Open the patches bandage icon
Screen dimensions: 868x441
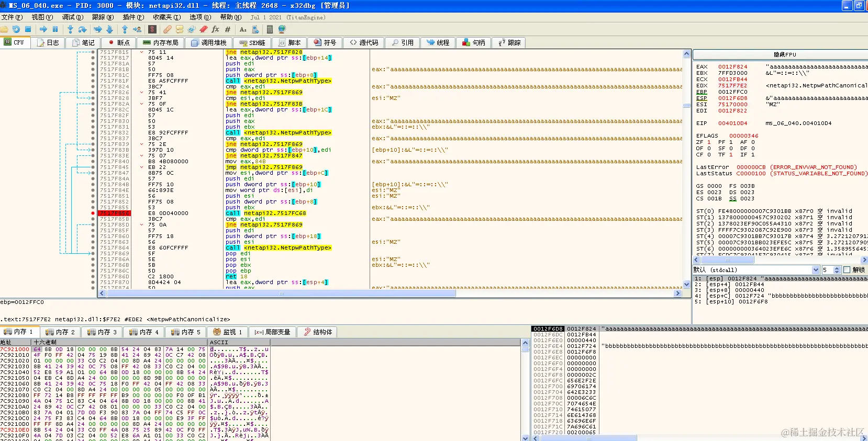[167, 29]
